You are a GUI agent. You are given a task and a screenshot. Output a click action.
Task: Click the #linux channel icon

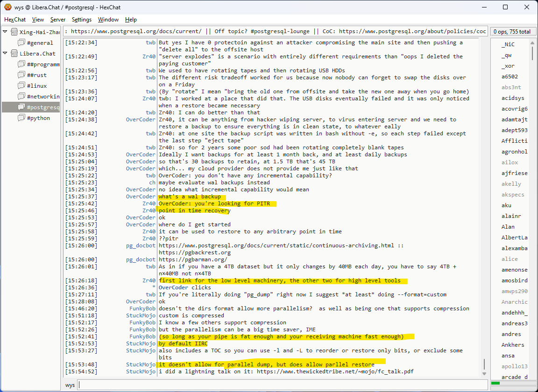pyautogui.click(x=21, y=86)
